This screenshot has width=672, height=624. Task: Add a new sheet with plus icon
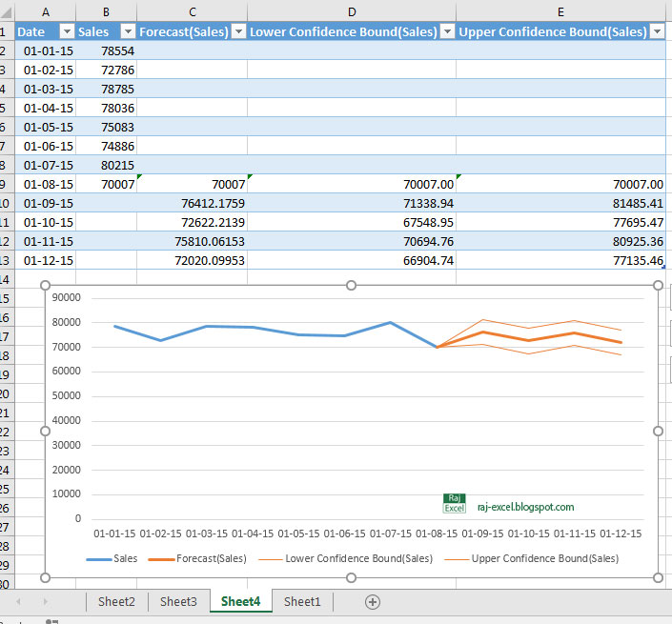click(x=373, y=602)
